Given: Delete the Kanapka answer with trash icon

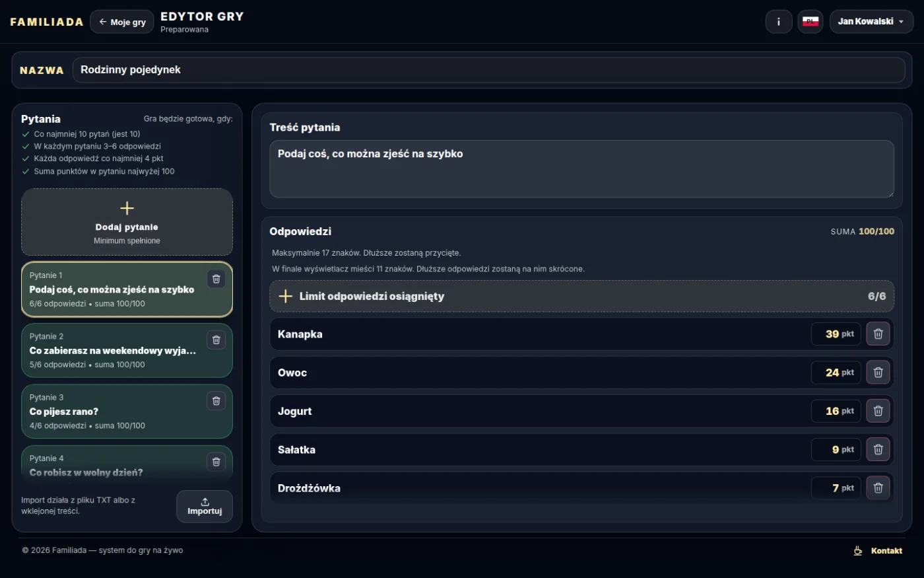Looking at the screenshot, I should 878,334.
